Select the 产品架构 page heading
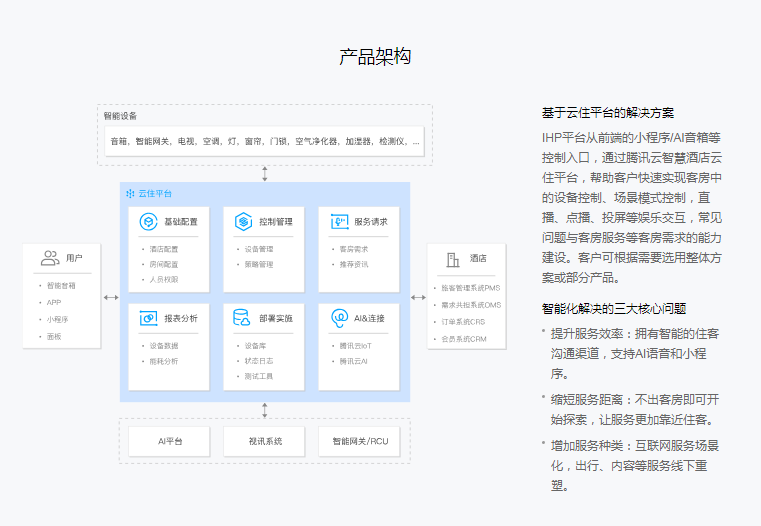This screenshot has height=526, width=761. click(375, 56)
